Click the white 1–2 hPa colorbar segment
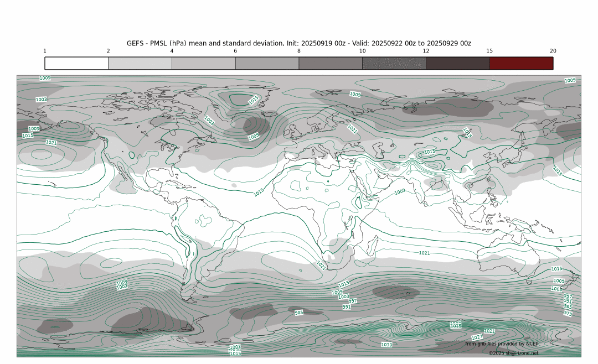598x364 pixels. click(x=76, y=63)
